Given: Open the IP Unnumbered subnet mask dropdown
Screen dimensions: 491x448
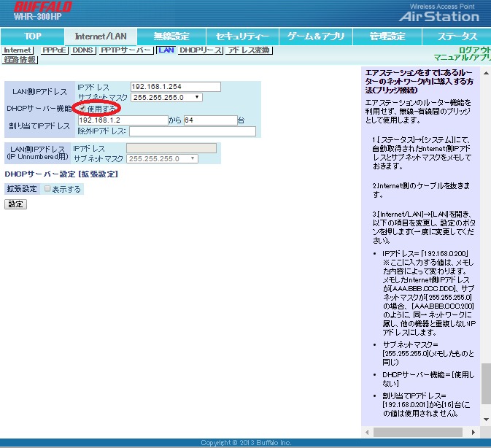Looking at the screenshot, I should (x=162, y=158).
